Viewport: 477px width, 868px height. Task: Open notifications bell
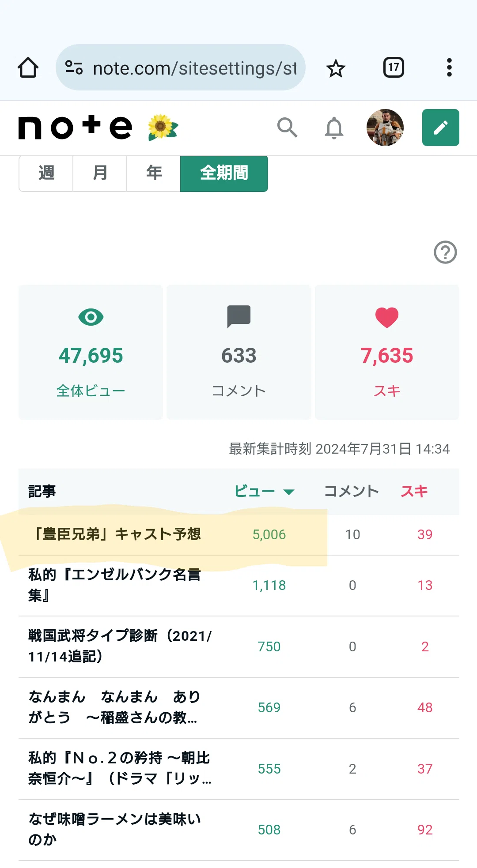334,128
